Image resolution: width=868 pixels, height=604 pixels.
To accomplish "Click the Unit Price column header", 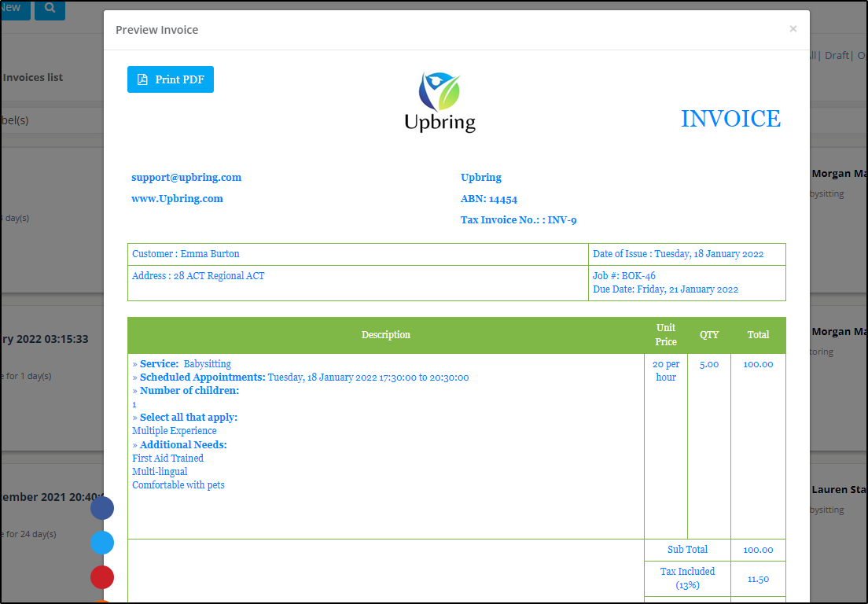I will 666,335.
